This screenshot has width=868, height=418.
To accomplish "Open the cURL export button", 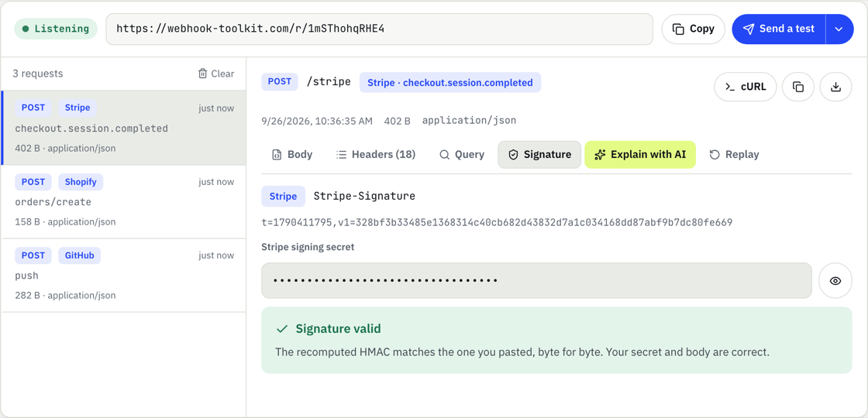I will click(745, 87).
